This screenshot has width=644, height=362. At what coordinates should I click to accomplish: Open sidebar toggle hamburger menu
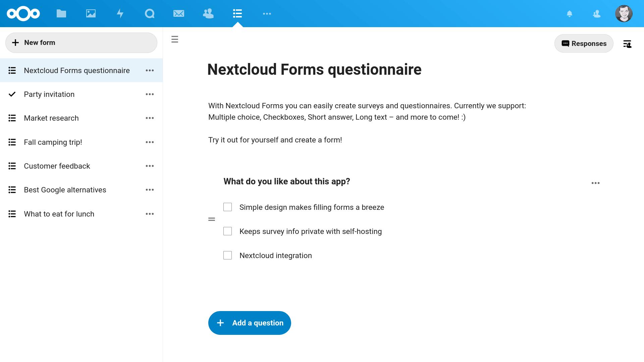coord(174,39)
